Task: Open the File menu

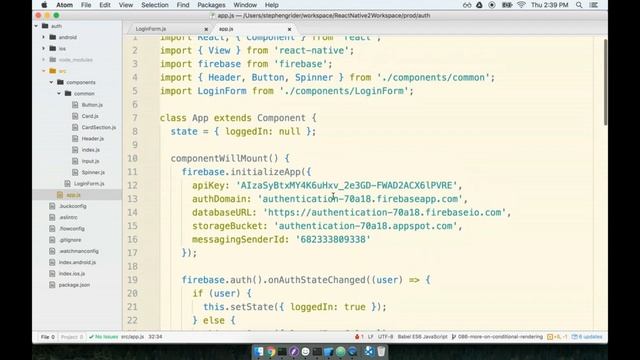Action: tap(86, 5)
